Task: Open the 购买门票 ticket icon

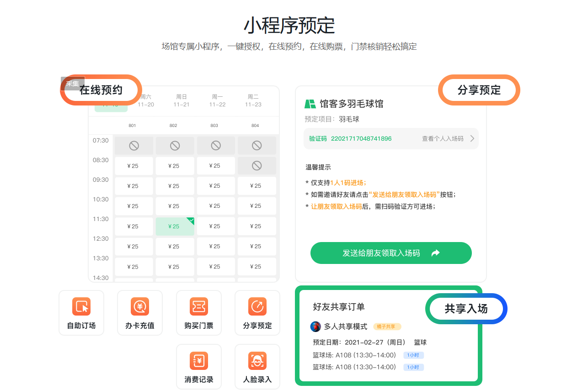Action: [x=199, y=306]
